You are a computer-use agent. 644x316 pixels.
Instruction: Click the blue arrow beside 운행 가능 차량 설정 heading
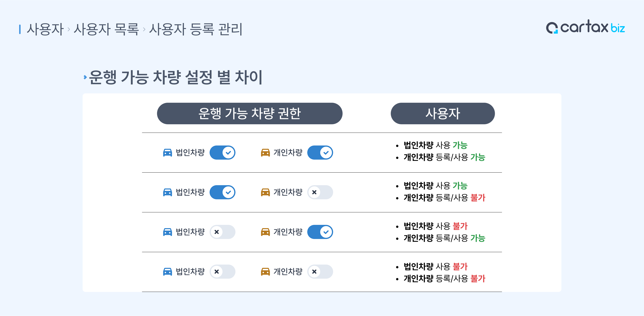[x=85, y=77]
